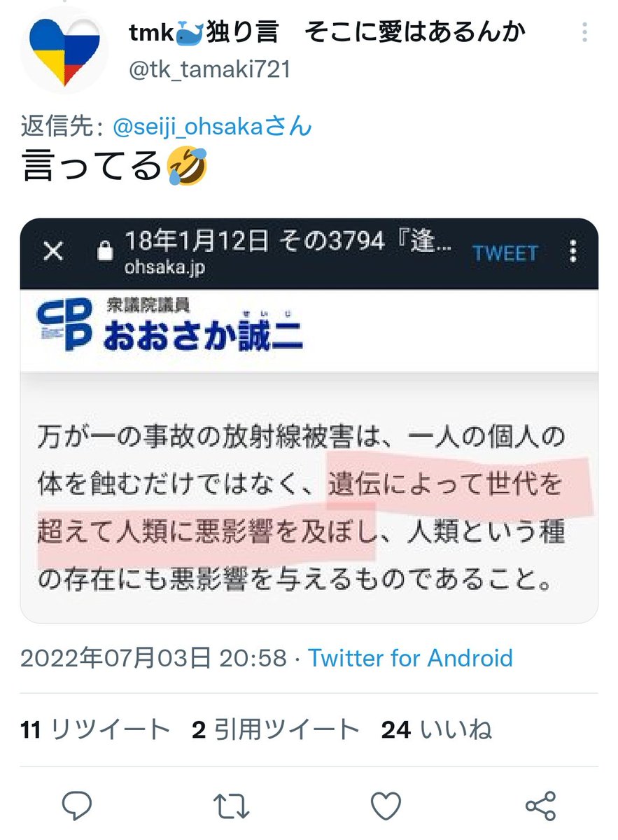The height and width of the screenshot is (840, 618).
Task: Open the attached screenshot image
Action: pos(309,421)
